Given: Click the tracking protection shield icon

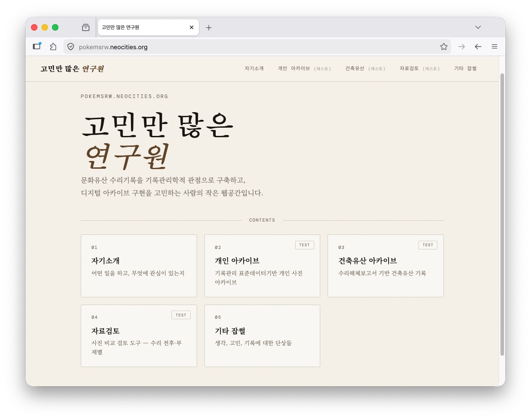Looking at the screenshot, I should click(x=71, y=47).
